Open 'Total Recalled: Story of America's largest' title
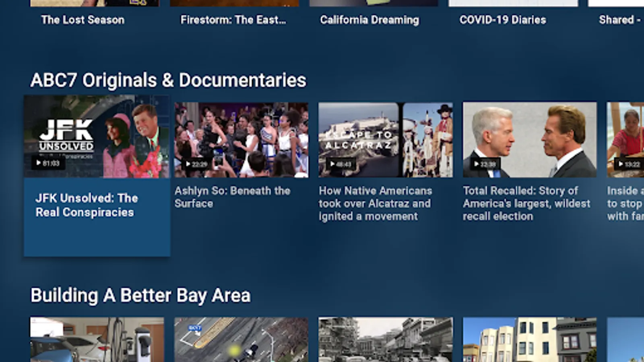 click(x=526, y=204)
